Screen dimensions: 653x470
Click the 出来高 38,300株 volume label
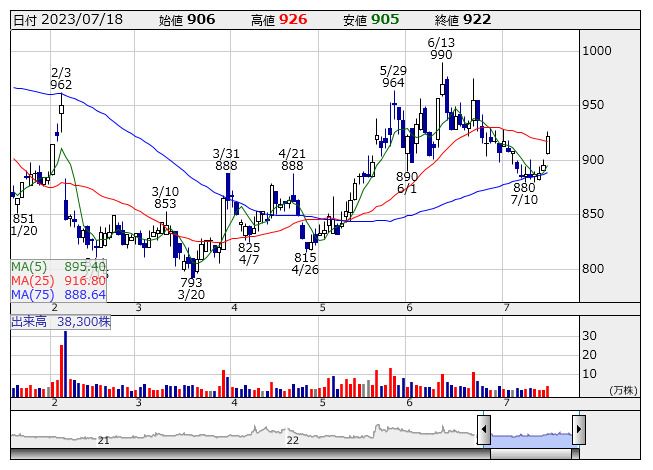[x=61, y=322]
